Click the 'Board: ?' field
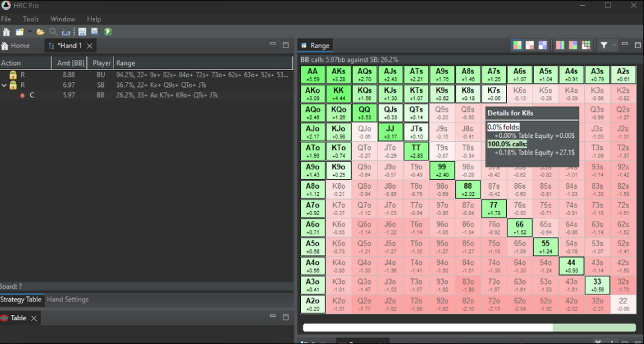Image resolution: width=644 pixels, height=344 pixels. [11, 287]
